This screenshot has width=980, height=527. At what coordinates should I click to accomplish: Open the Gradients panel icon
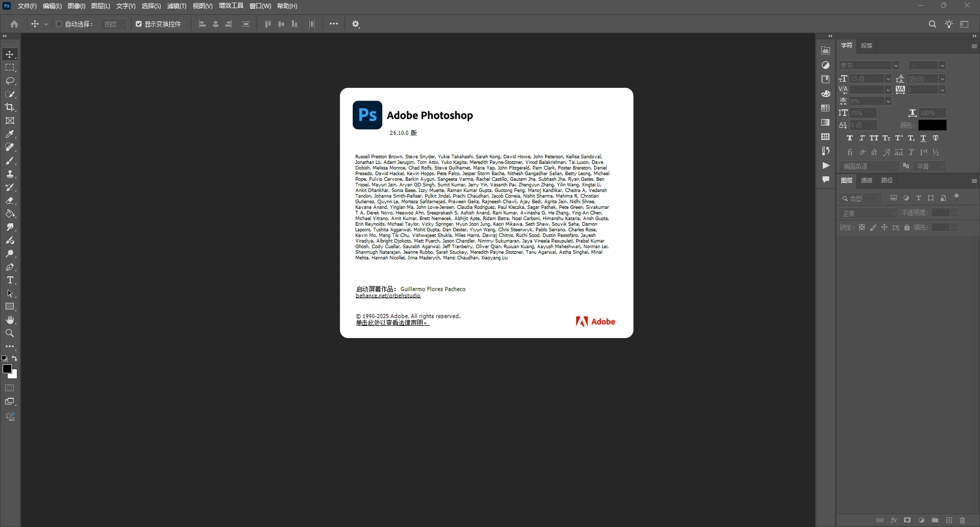[x=825, y=123]
